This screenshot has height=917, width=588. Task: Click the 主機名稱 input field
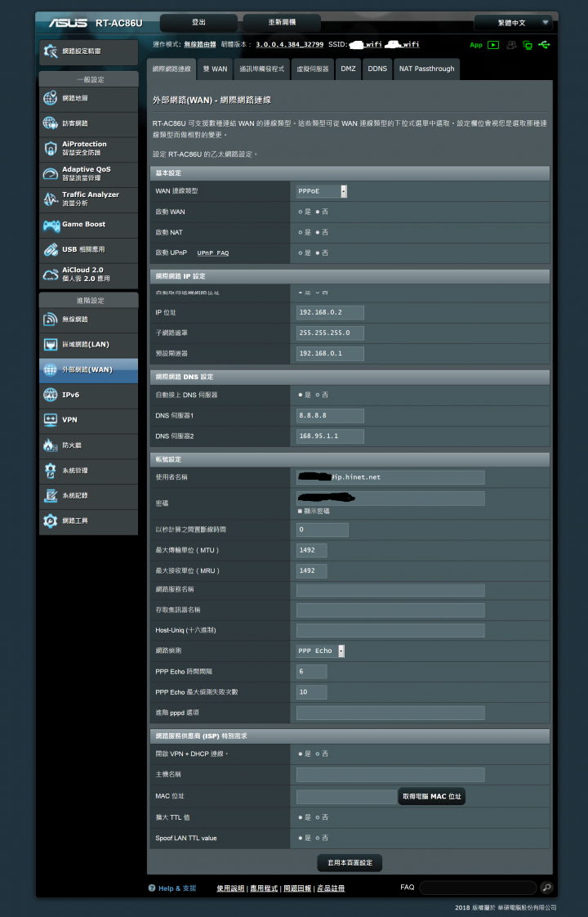[390, 775]
